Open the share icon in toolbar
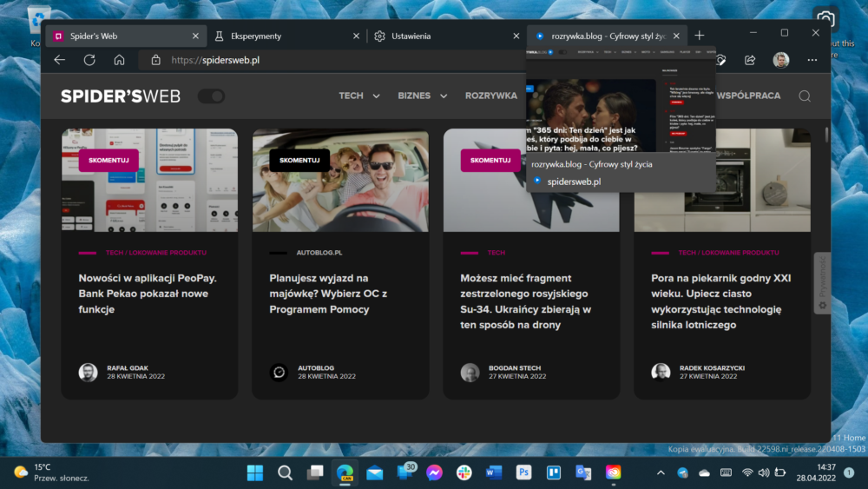This screenshot has height=489, width=868. tap(750, 60)
